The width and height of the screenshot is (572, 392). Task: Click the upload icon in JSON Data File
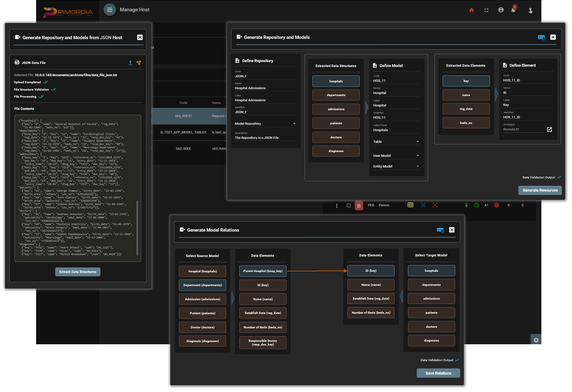130,63
